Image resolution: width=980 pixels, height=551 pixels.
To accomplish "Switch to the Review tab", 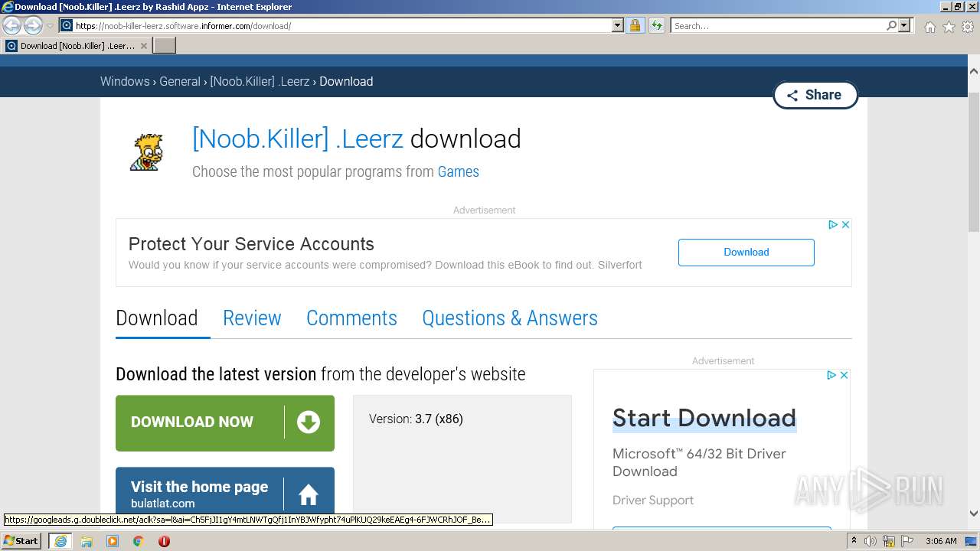I will [x=252, y=318].
